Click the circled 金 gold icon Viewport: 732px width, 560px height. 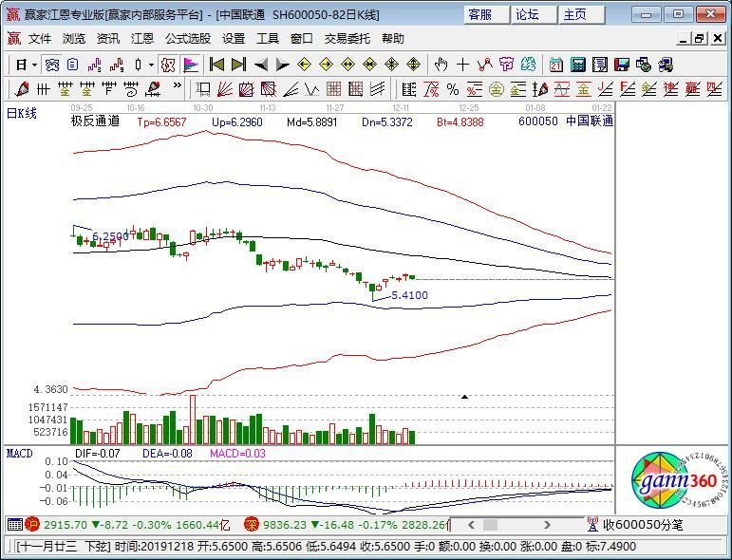point(497,89)
